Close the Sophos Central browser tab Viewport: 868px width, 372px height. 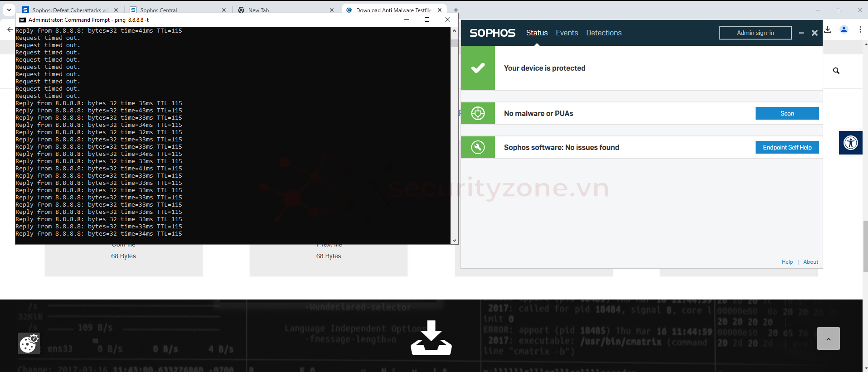coord(224,10)
